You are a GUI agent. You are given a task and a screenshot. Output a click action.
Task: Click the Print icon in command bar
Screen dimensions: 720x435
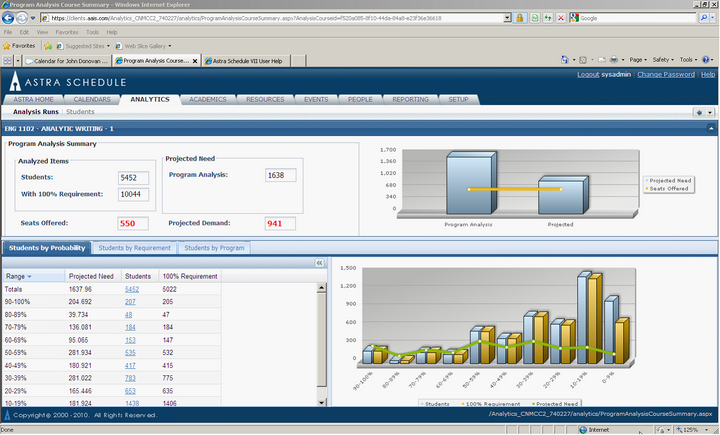click(x=613, y=60)
